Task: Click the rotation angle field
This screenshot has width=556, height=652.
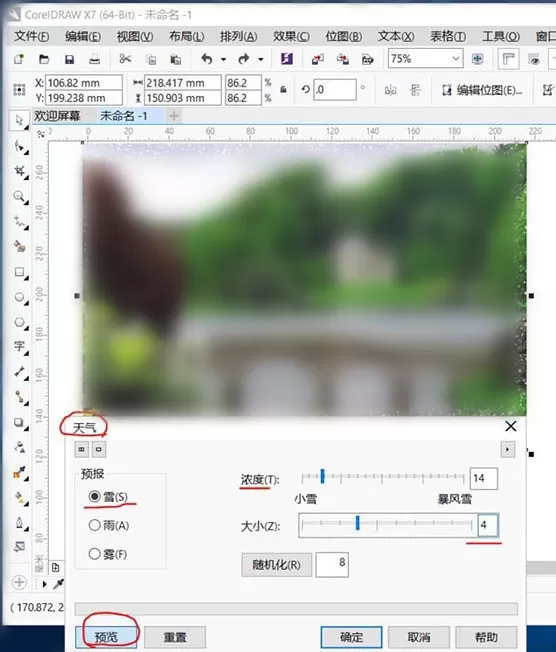Action: click(335, 89)
